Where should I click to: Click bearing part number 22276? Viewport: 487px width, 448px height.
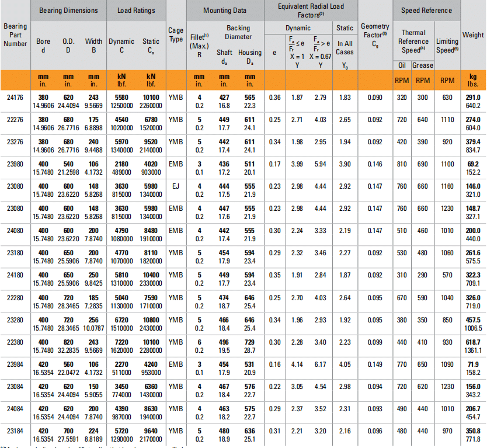[x=15, y=120]
